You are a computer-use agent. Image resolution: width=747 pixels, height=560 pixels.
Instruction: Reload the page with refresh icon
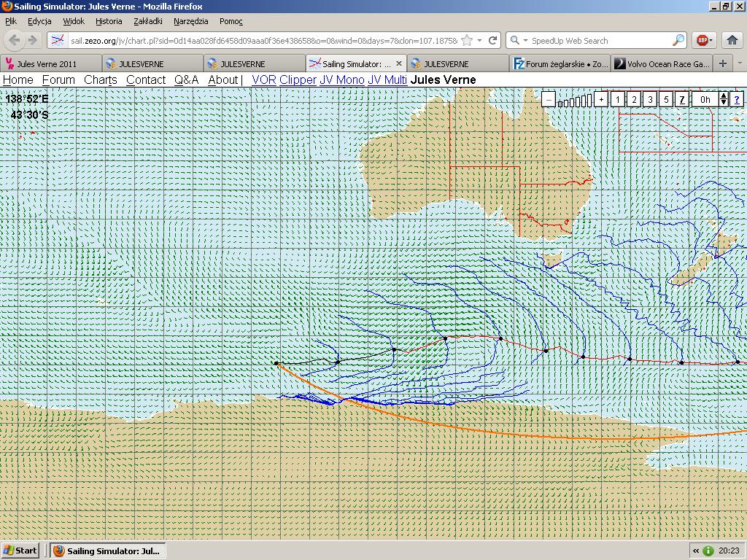493,41
